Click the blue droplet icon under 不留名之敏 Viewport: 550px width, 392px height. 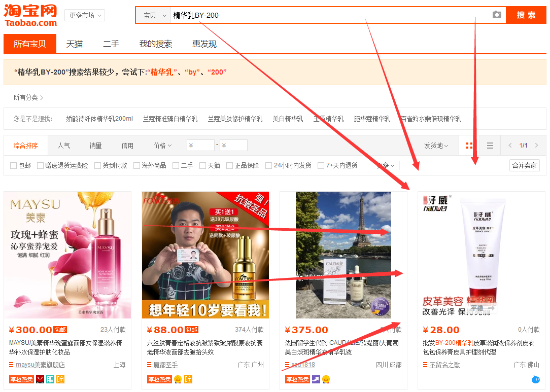click(536, 379)
